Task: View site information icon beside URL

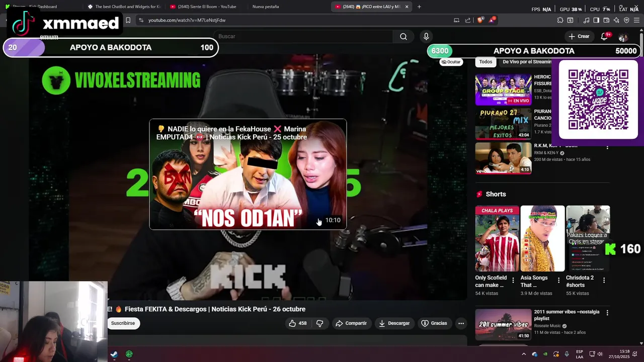Action: click(x=141, y=20)
